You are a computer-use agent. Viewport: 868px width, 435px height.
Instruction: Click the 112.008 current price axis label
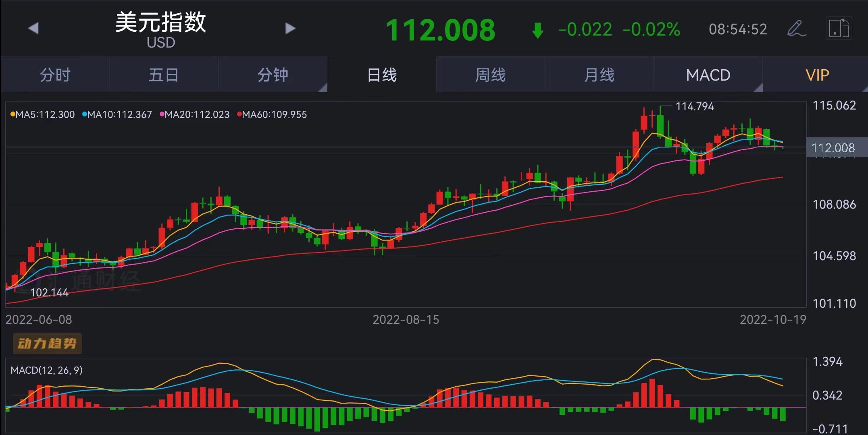pyautogui.click(x=833, y=148)
